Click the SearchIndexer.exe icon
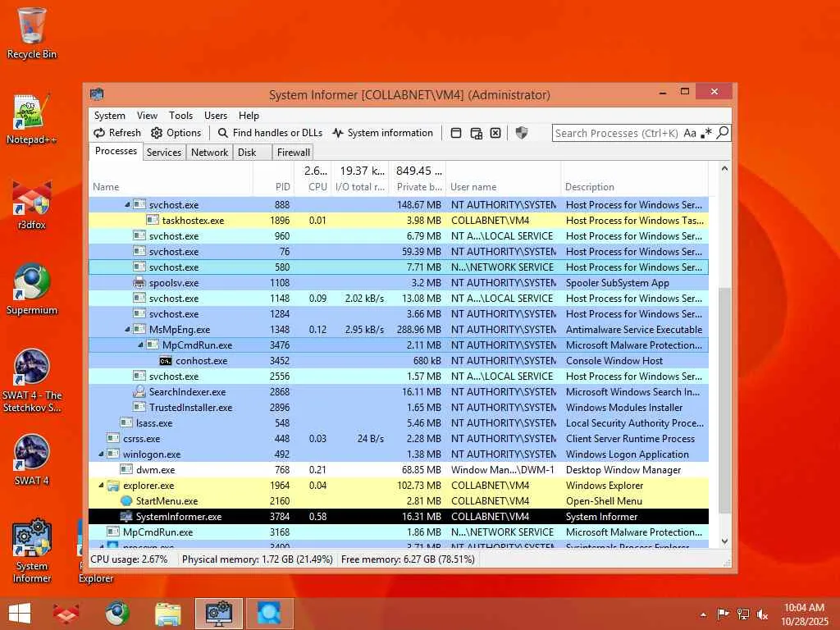This screenshot has width=840, height=630. click(139, 391)
